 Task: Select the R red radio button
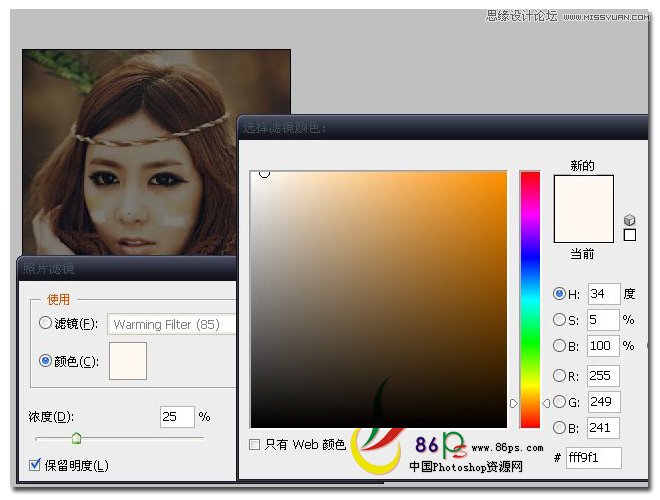pos(559,375)
